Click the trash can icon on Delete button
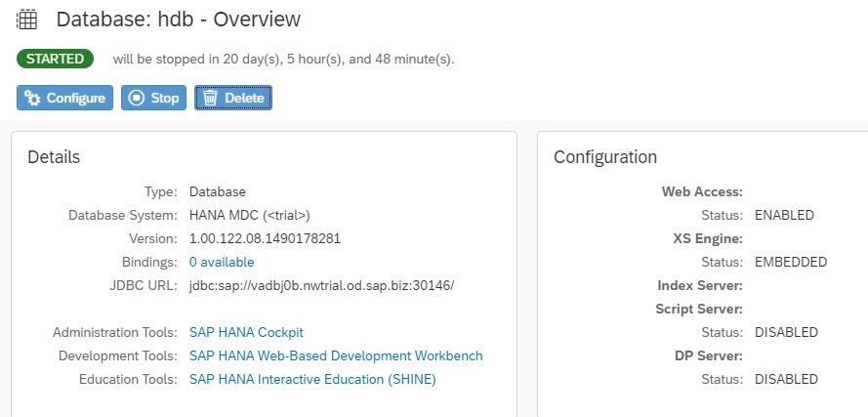This screenshot has width=868, height=417. point(210,98)
